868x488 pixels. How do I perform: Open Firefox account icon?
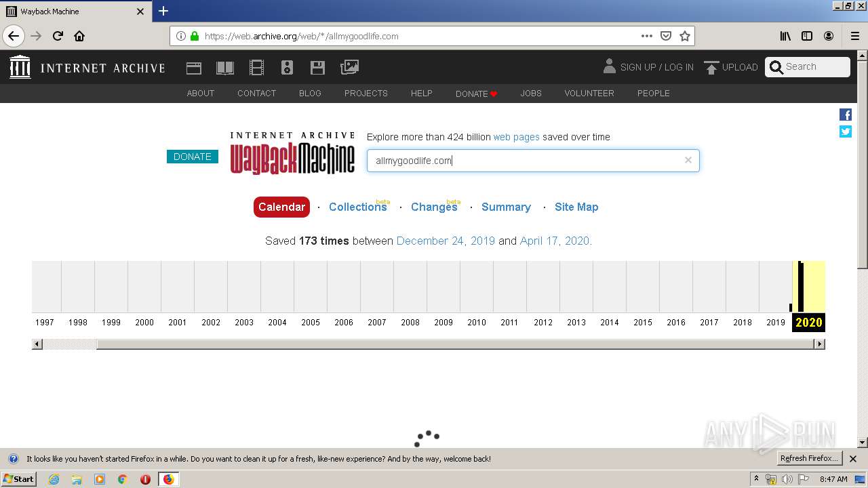[x=829, y=36]
